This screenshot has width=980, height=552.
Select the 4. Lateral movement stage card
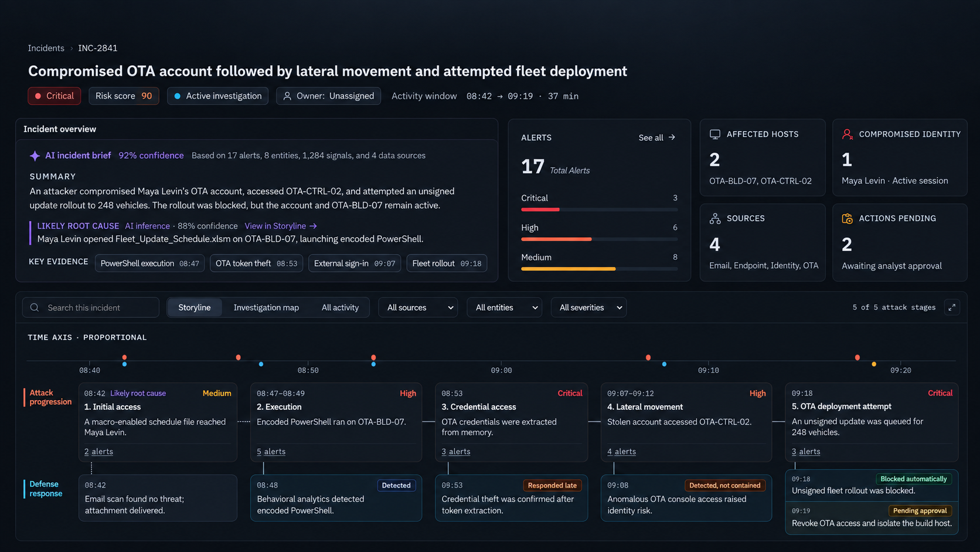tap(686, 422)
